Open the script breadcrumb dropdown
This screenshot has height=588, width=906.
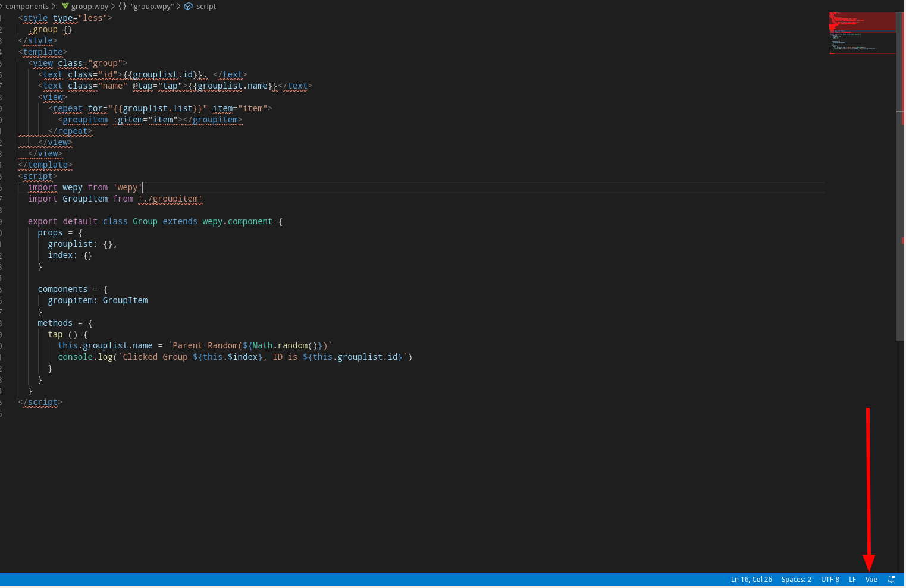[x=206, y=6]
